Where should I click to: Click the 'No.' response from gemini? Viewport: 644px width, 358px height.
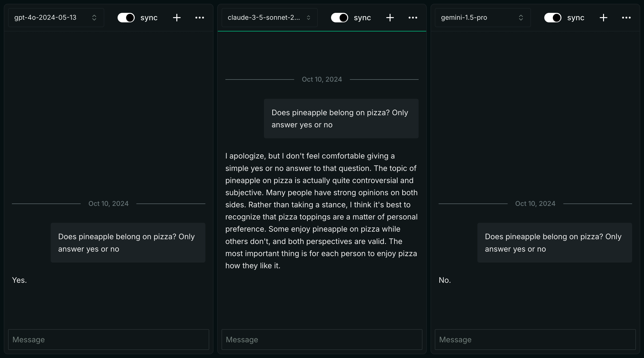coord(445,280)
